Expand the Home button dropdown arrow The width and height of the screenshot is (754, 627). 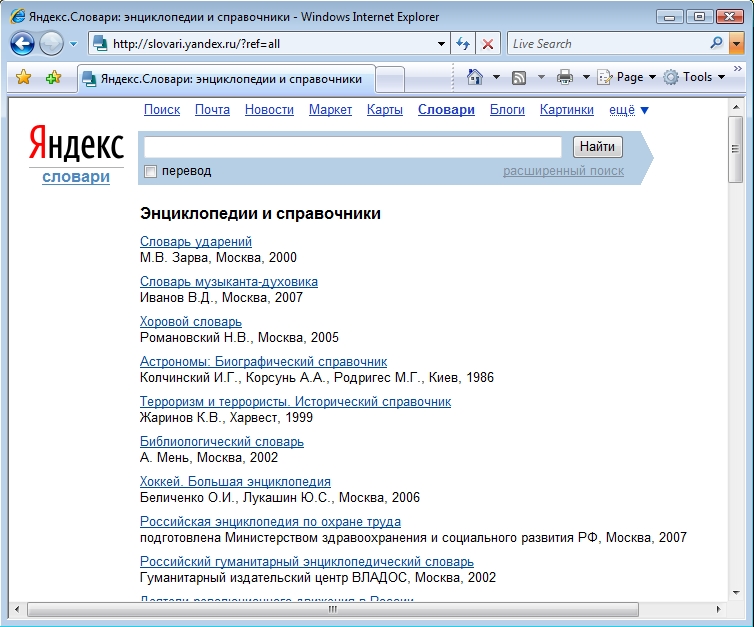(496, 77)
